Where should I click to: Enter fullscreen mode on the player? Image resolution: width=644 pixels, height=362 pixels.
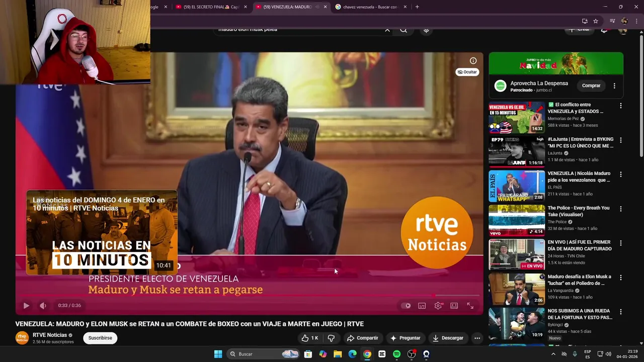[x=470, y=306]
